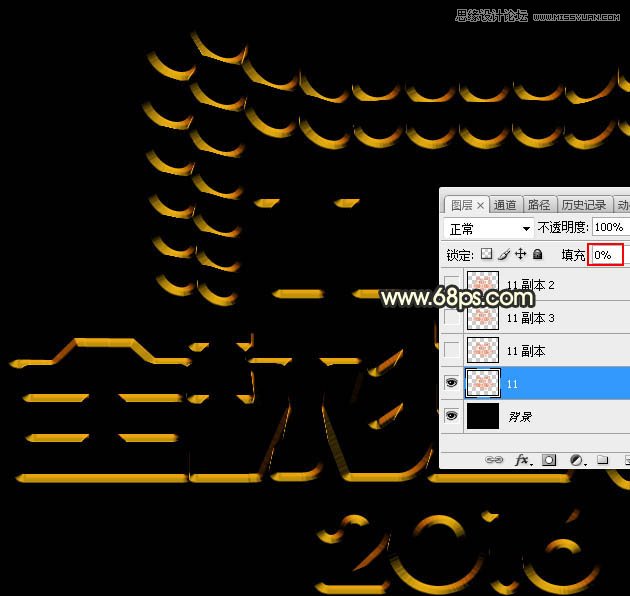Click the black 背景 layer thumbnail
The image size is (630, 596).
point(483,416)
